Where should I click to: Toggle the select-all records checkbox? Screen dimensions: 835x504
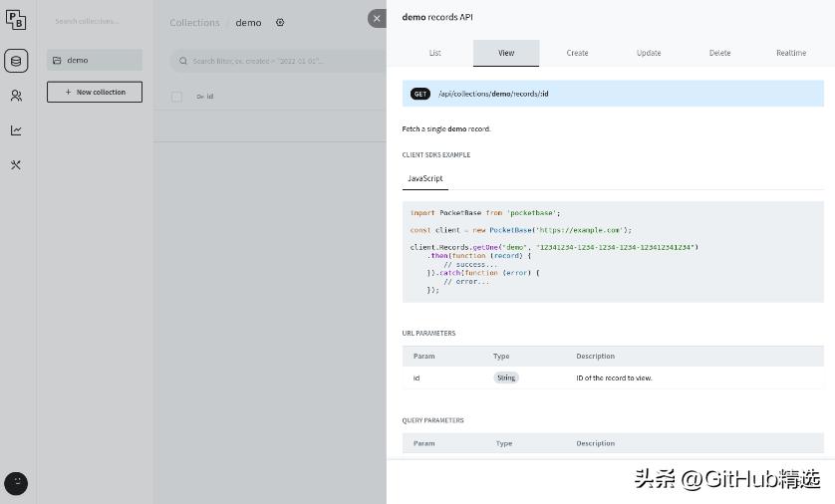pos(176,97)
